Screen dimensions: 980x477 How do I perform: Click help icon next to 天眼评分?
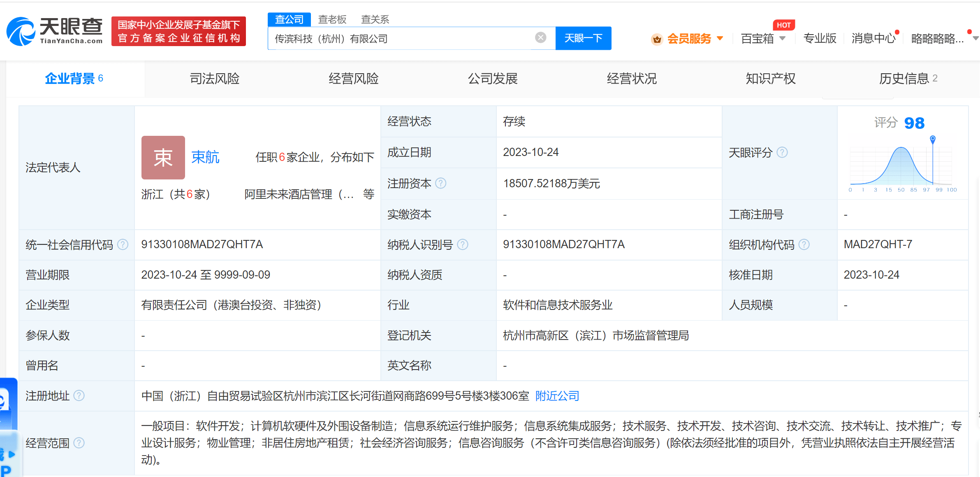(782, 153)
